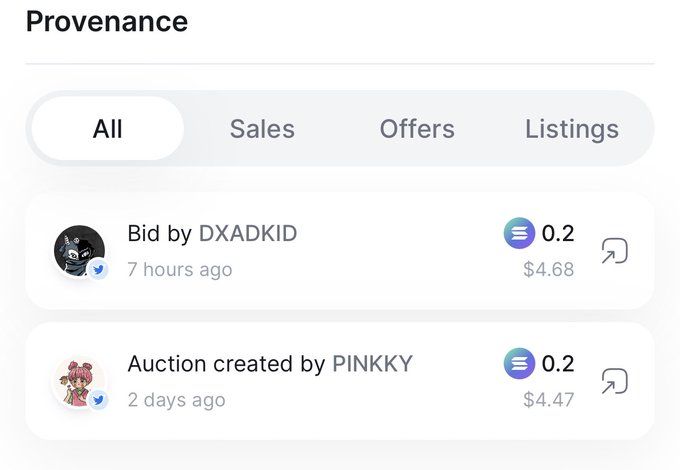Click Twitter badge on PINKKY avatar
The height and width of the screenshot is (470, 680).
pos(98,399)
